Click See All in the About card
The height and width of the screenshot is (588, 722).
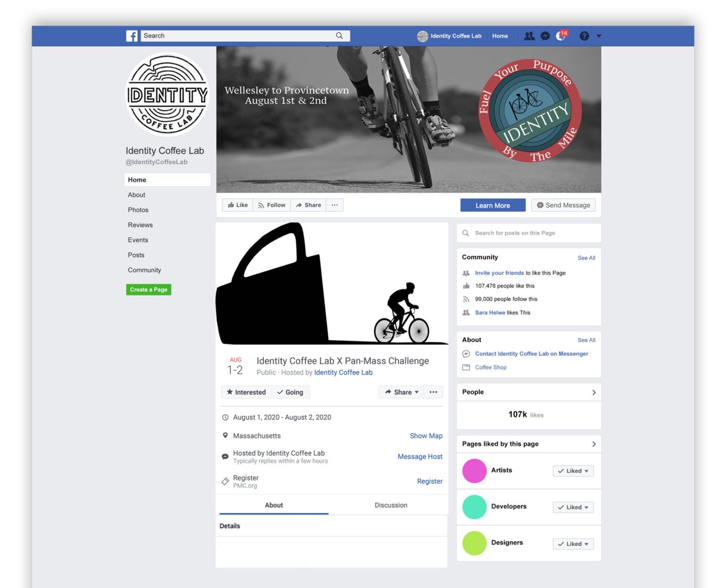586,340
